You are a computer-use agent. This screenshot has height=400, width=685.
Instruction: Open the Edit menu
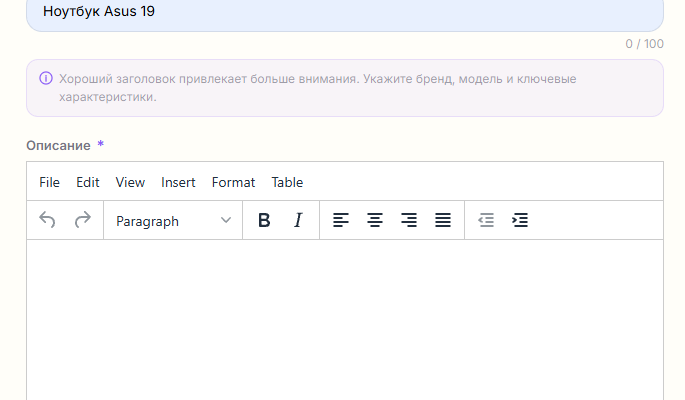[x=88, y=182]
